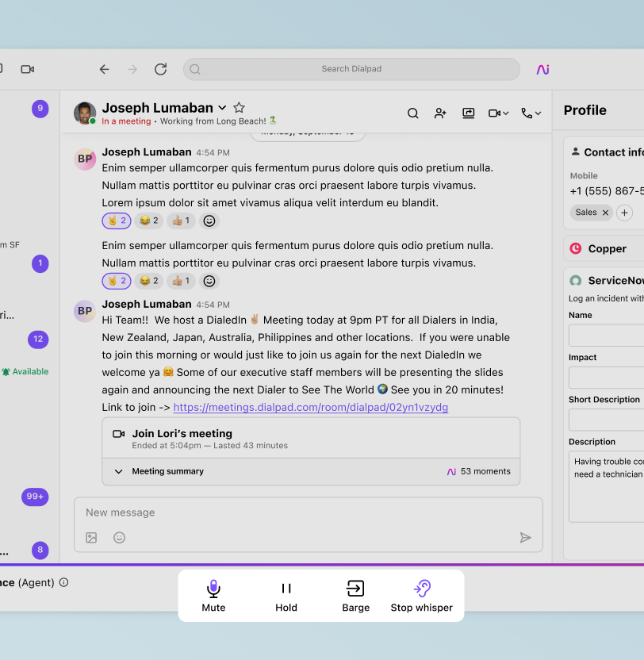644x660 pixels.
Task: Click Stop whisper button
Action: [422, 596]
